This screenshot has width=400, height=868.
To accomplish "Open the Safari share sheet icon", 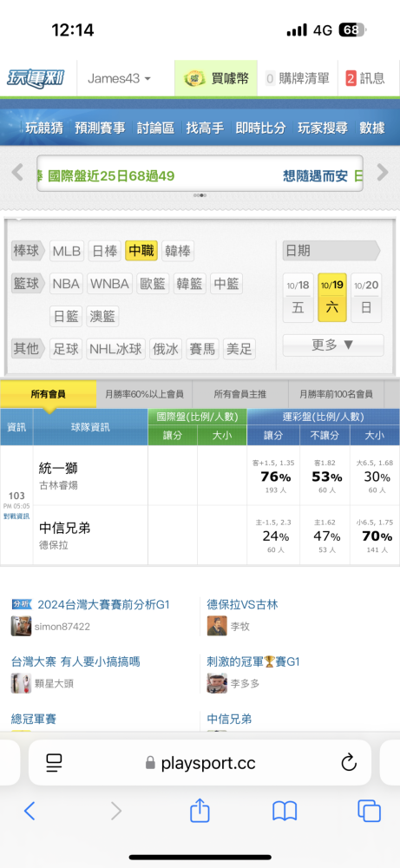I will coord(200,811).
